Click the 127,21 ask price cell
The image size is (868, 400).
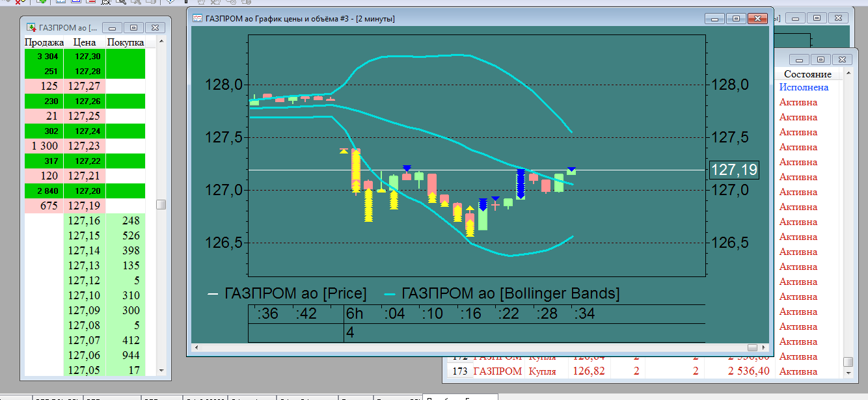(85, 176)
